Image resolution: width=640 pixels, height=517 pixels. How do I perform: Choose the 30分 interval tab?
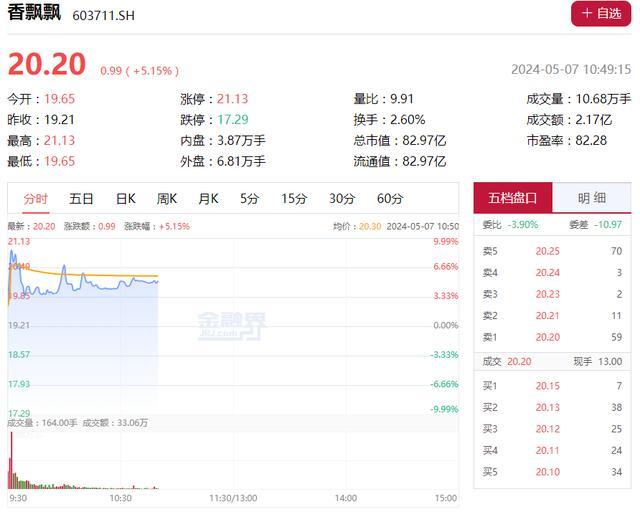pyautogui.click(x=342, y=198)
